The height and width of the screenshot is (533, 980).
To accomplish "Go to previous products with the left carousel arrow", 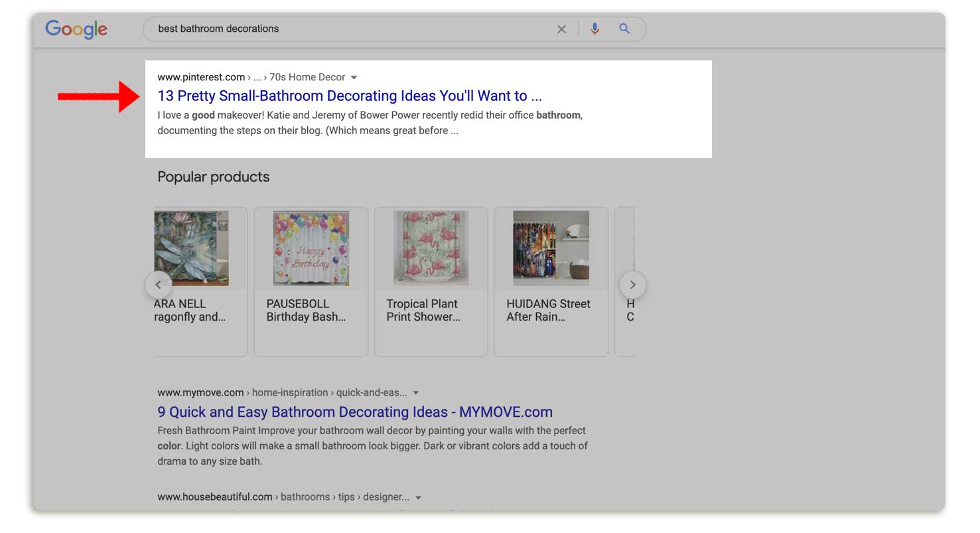I will [158, 285].
